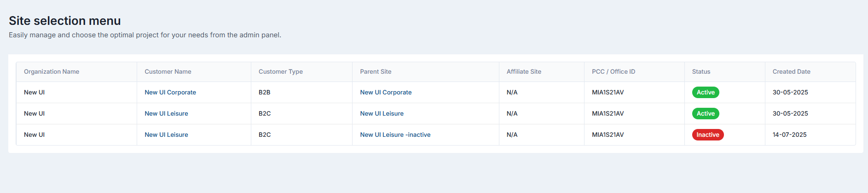Select the 14-07-2025 created date cell
The image size is (868, 193).
click(x=789, y=135)
